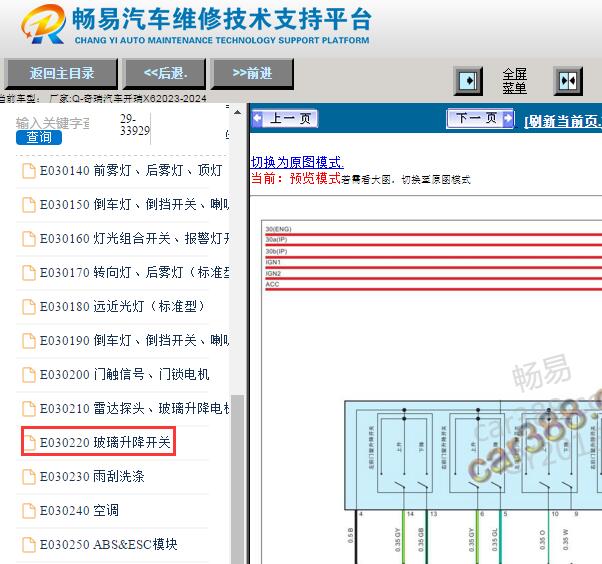Click the IGN1 power line label
The width and height of the screenshot is (602, 564).
click(x=273, y=262)
